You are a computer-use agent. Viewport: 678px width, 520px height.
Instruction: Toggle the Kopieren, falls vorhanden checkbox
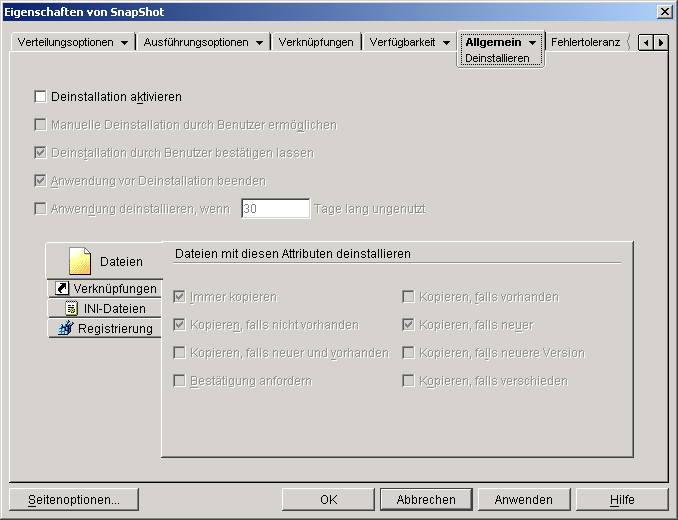[408, 297]
